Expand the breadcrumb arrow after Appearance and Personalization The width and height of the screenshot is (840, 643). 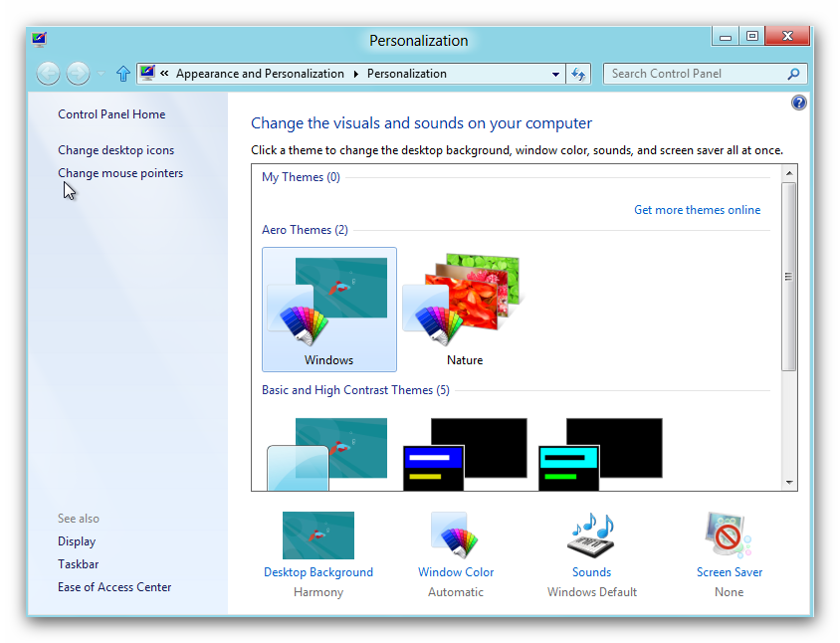coord(355,74)
